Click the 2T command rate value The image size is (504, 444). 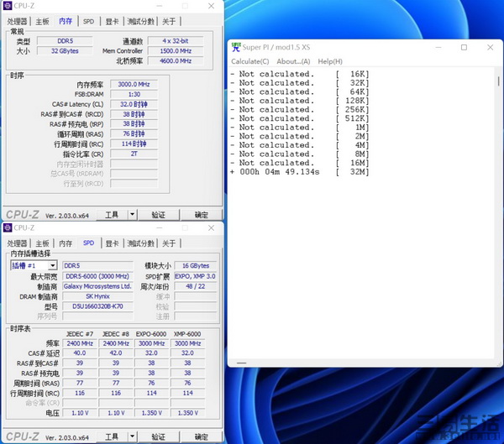(134, 154)
